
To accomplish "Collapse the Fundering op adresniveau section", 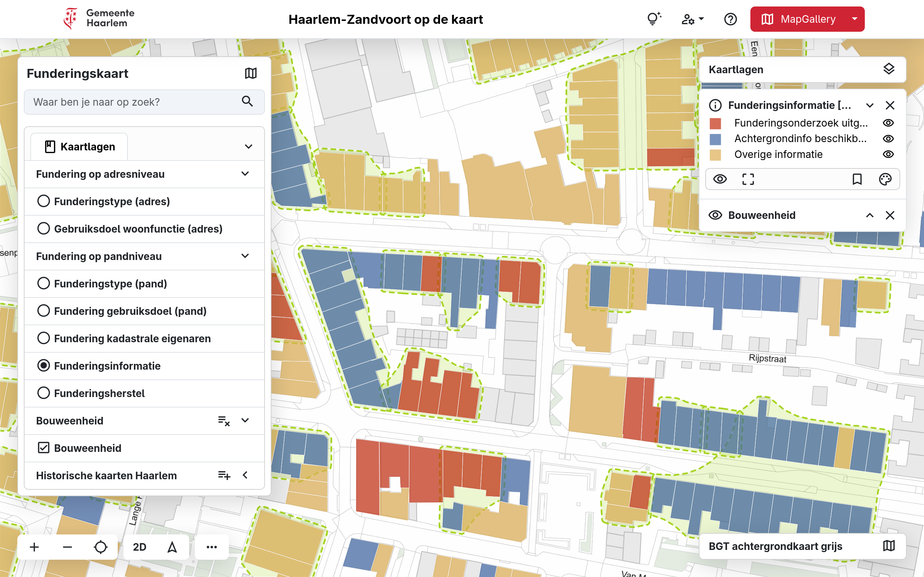I will pos(245,174).
